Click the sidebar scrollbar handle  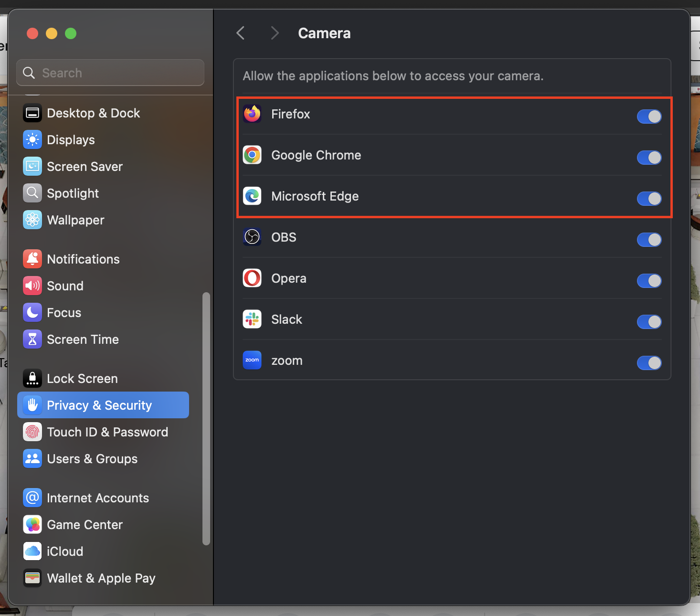click(x=206, y=418)
